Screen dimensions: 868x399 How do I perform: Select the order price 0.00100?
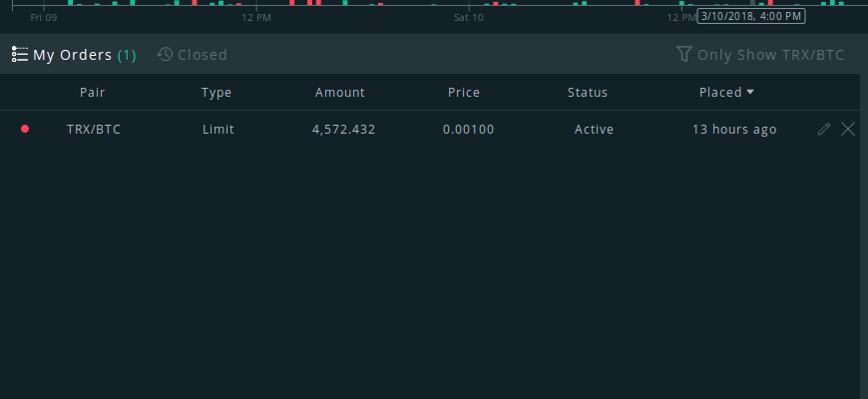click(468, 130)
